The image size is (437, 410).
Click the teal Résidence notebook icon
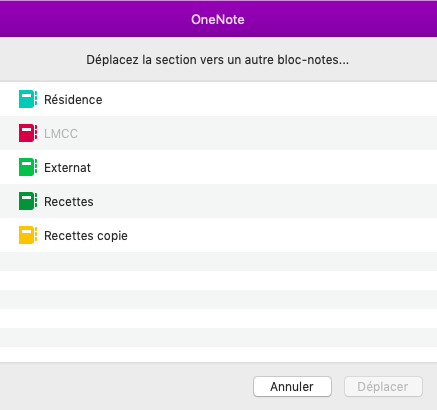(28, 99)
